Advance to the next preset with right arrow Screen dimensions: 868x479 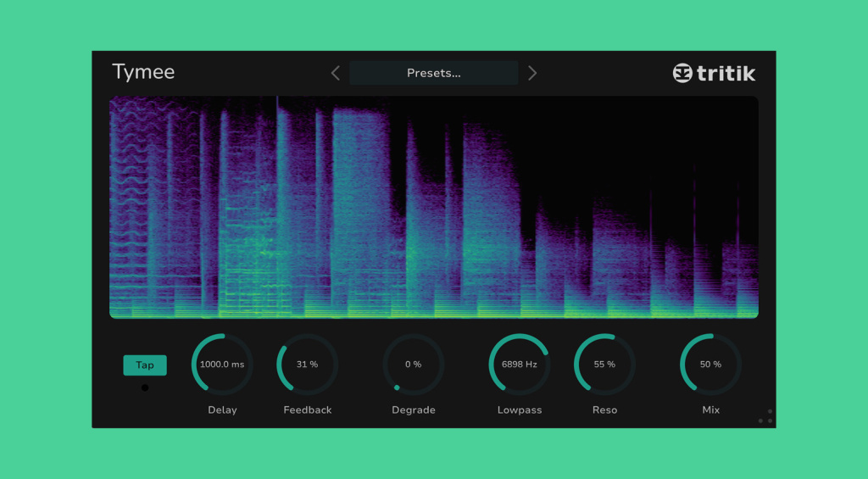click(x=532, y=73)
